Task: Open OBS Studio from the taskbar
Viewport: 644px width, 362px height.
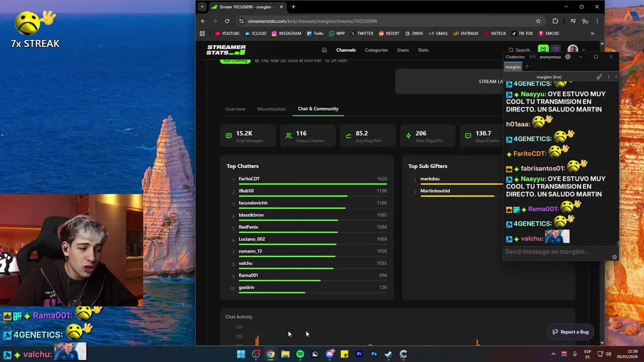Action: (x=256, y=354)
